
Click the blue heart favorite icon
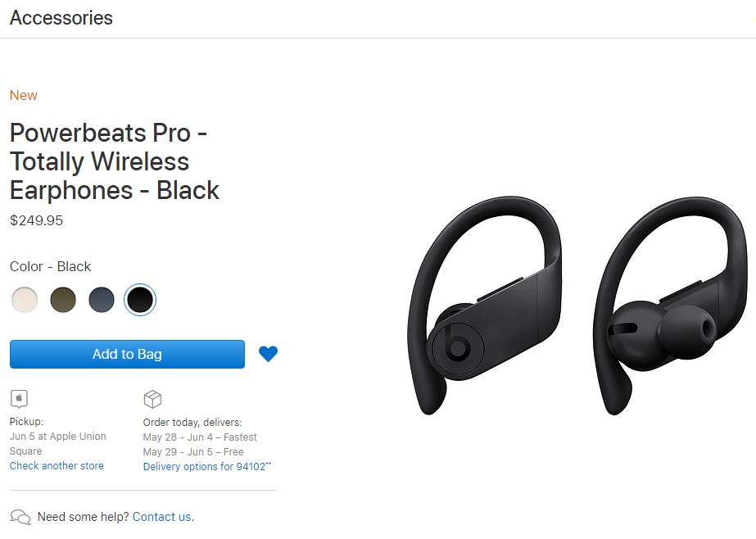[268, 354]
